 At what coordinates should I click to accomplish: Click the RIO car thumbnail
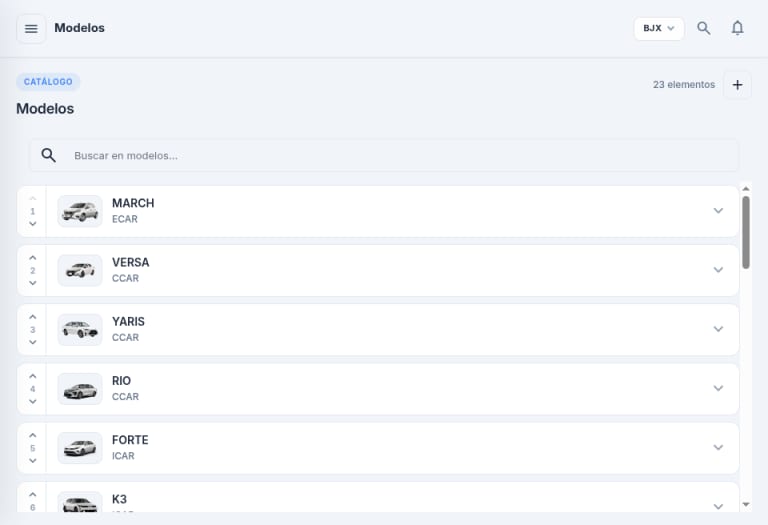point(80,389)
